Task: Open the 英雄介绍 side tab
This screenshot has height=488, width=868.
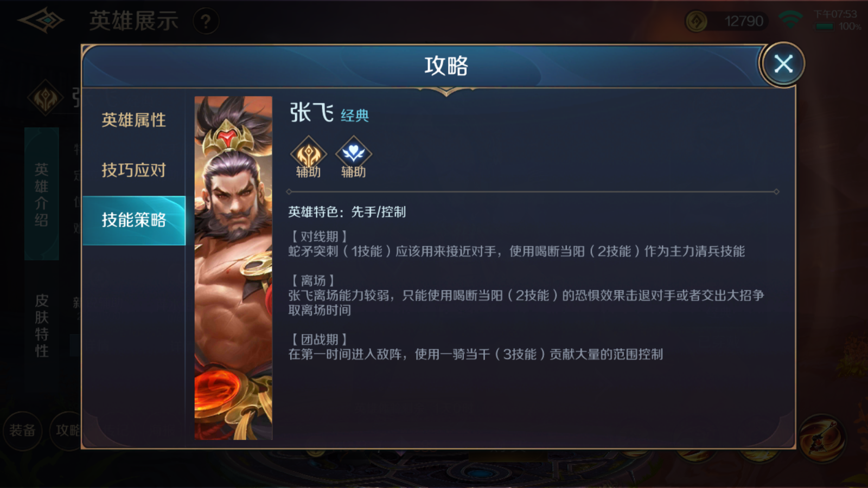Action: tap(41, 194)
